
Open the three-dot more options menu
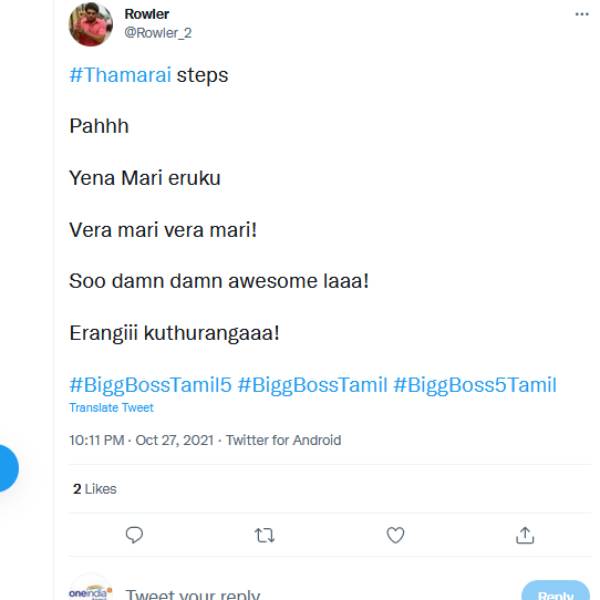[x=582, y=15]
